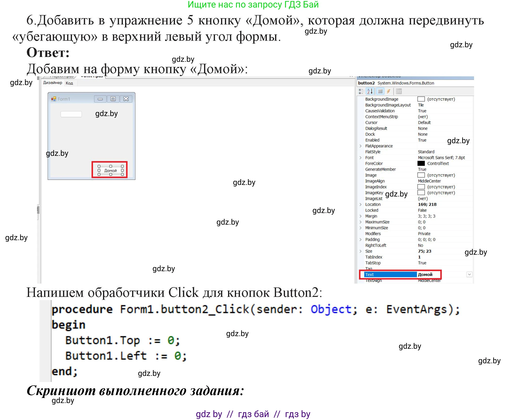Click the Location value 169; 218

click(x=427, y=204)
